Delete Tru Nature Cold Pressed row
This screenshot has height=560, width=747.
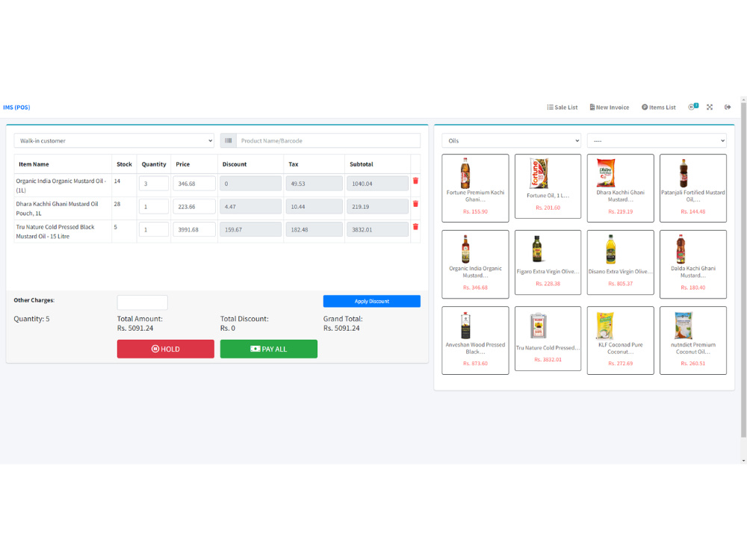(415, 227)
